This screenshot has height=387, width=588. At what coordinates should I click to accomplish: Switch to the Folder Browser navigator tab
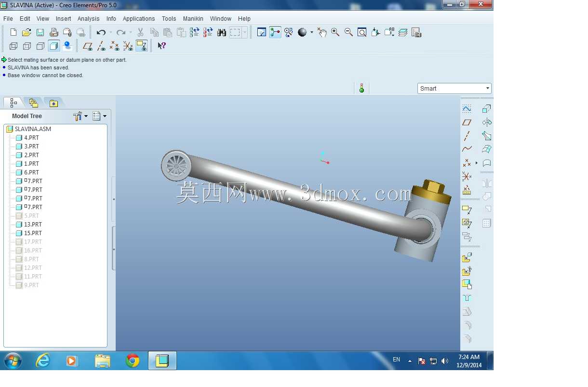tap(33, 103)
